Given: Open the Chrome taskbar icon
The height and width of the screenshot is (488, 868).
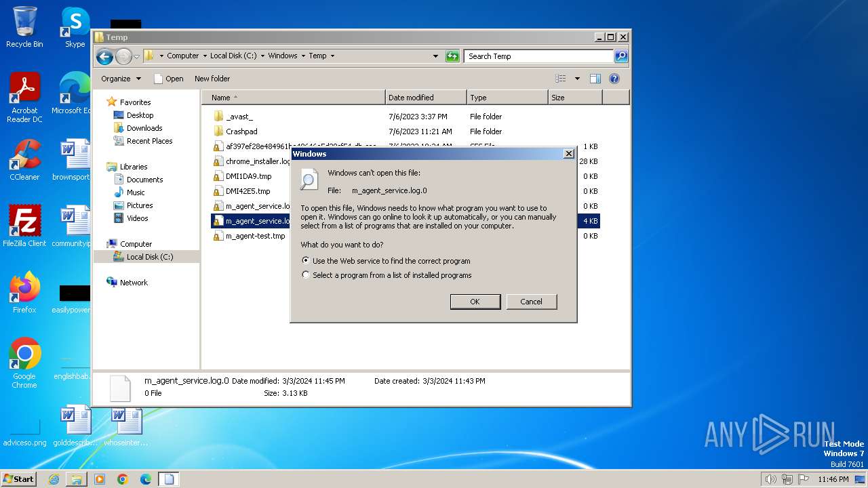Looking at the screenshot, I should pyautogui.click(x=123, y=479).
